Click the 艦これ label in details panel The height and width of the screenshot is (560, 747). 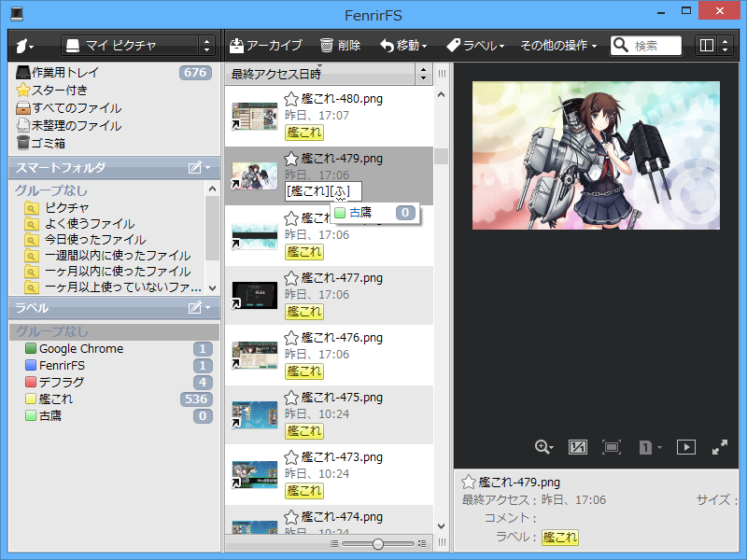coord(559,538)
